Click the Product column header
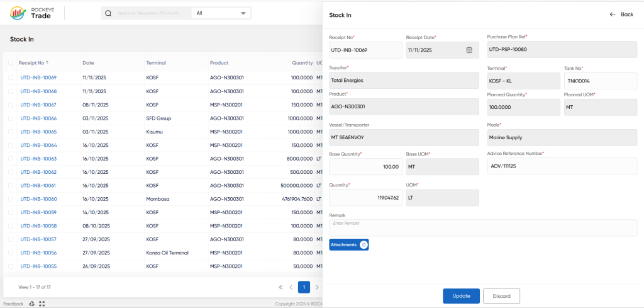 219,63
